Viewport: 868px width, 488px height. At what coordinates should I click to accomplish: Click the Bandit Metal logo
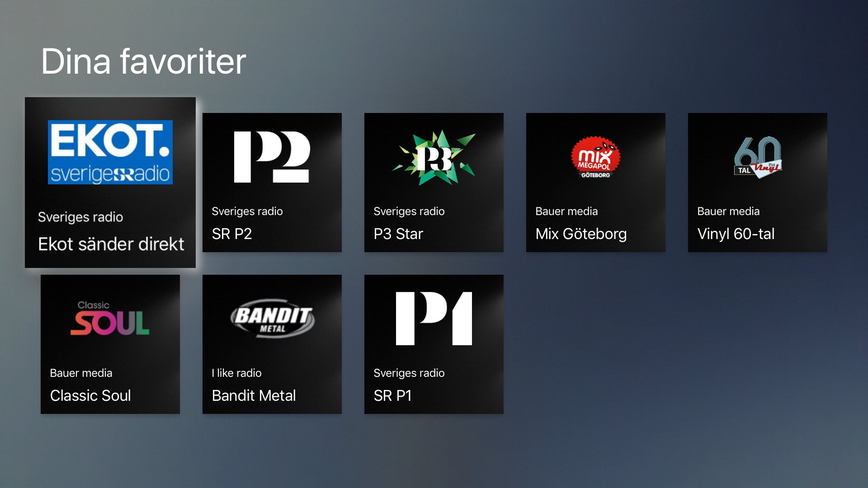272,318
